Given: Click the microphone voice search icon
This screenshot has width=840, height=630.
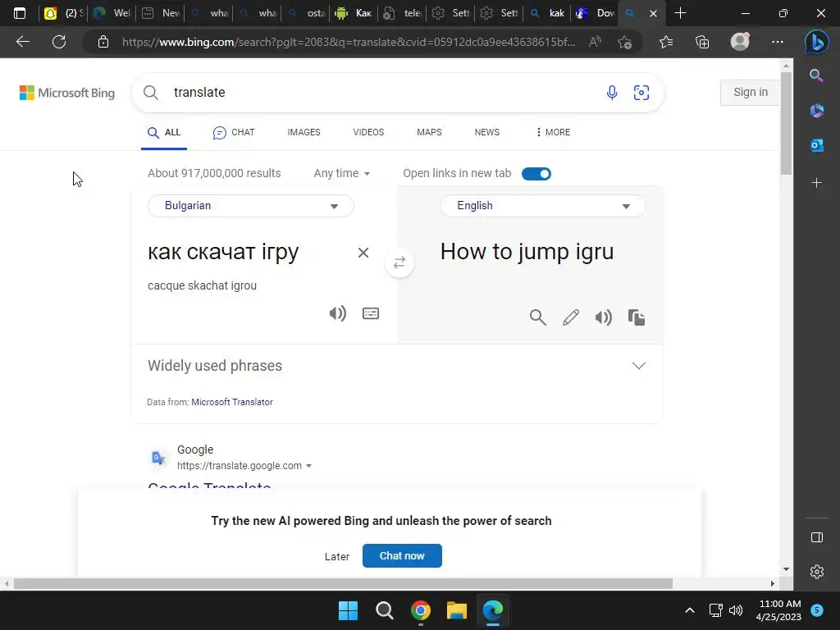Looking at the screenshot, I should (612, 93).
